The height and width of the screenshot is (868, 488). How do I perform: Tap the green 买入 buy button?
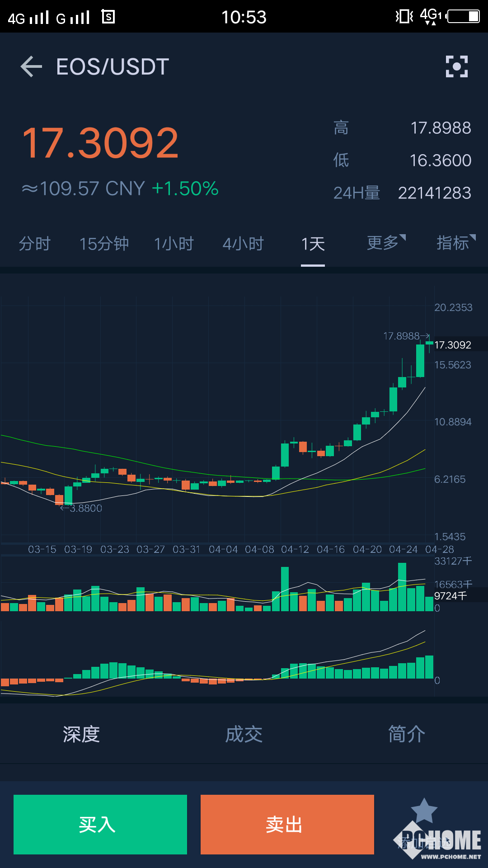tap(100, 825)
